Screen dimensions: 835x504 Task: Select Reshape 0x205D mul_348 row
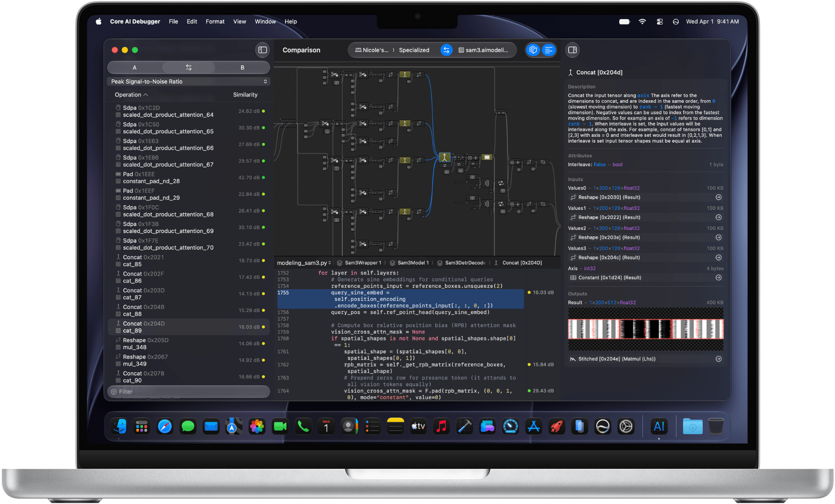click(x=188, y=343)
